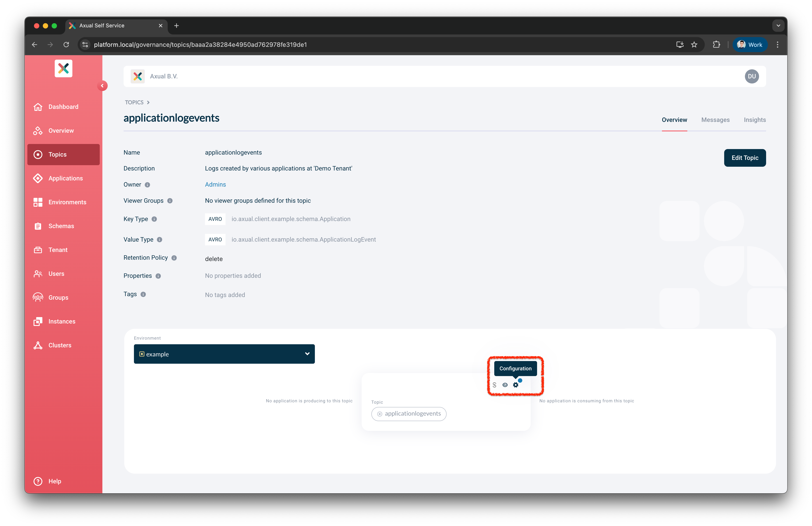Open the Configuration gear on the topic node
The height and width of the screenshot is (526, 812).
click(515, 385)
